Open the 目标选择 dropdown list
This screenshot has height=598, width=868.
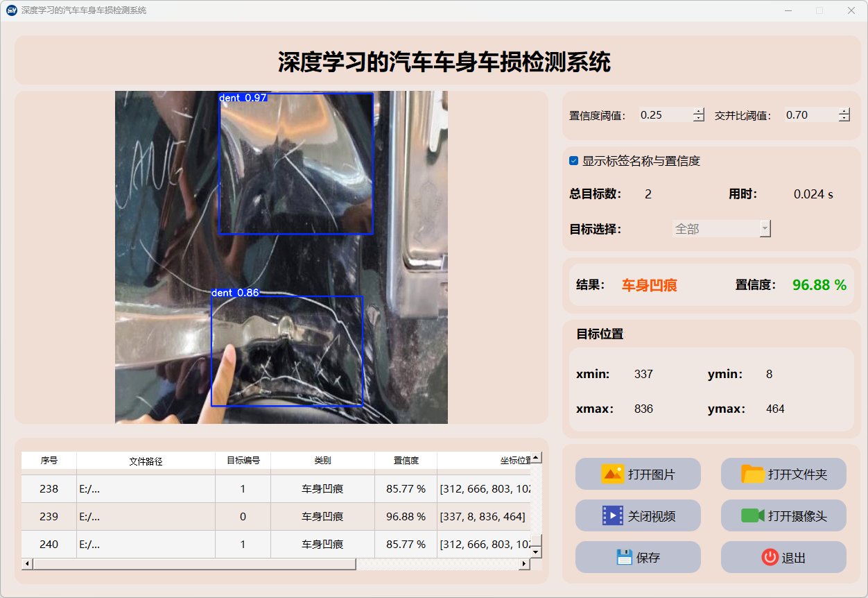(765, 229)
